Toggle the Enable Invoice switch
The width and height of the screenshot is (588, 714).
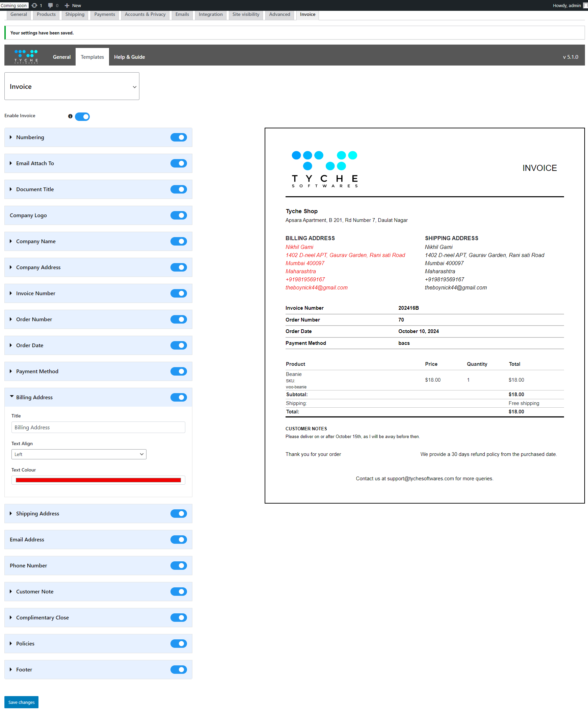[x=82, y=116]
